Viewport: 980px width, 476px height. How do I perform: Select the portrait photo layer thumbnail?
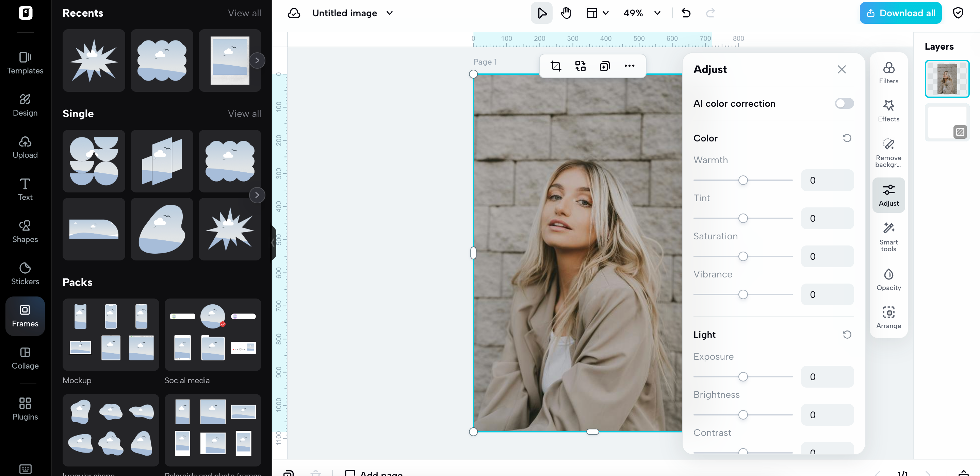click(947, 79)
